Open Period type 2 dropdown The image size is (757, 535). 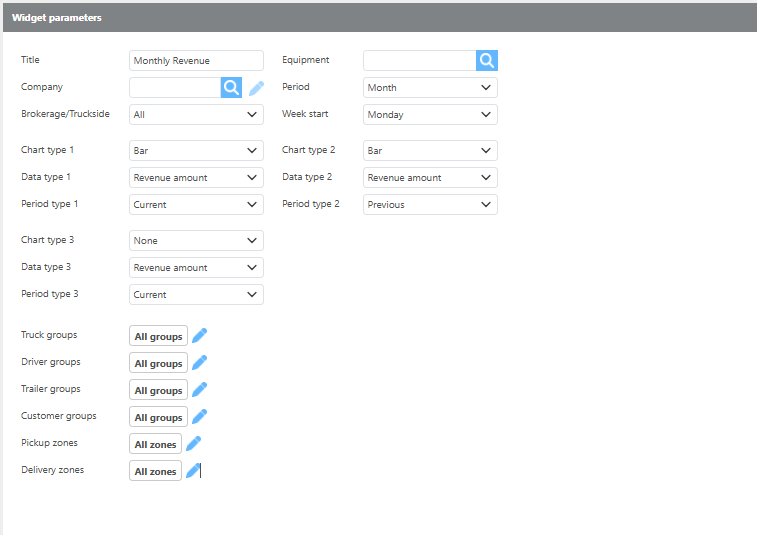pyautogui.click(x=430, y=205)
